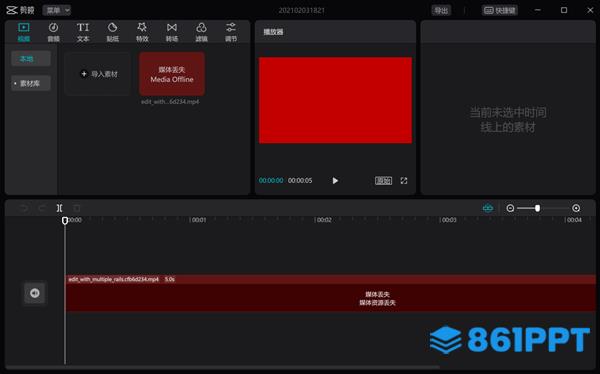The height and width of the screenshot is (374, 600).
Task: Click the edit_with...6d234.mp4 file name
Action: (x=170, y=102)
